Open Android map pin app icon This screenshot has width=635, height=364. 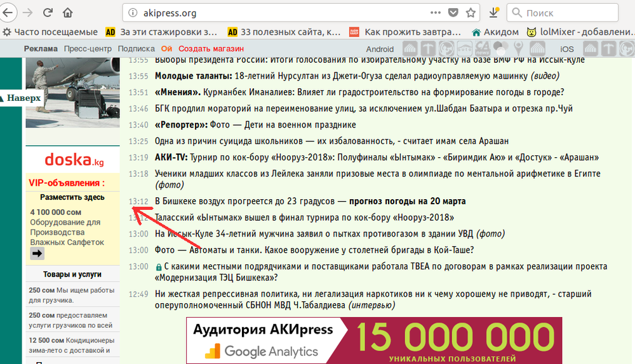pos(518,49)
